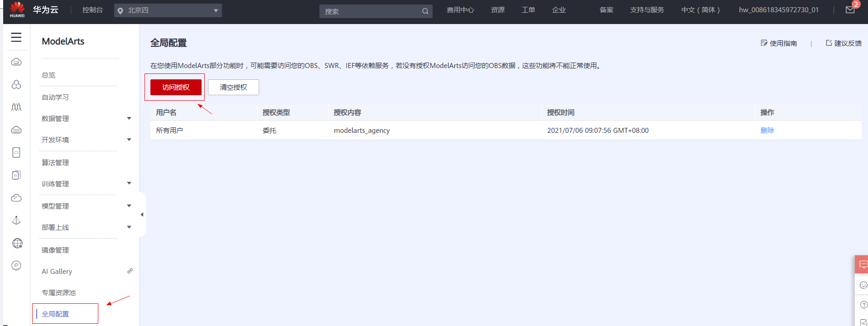Viewport: 868px width, 326px height.
Task: Click the single disk with cloud icon
Action: coord(16,152)
